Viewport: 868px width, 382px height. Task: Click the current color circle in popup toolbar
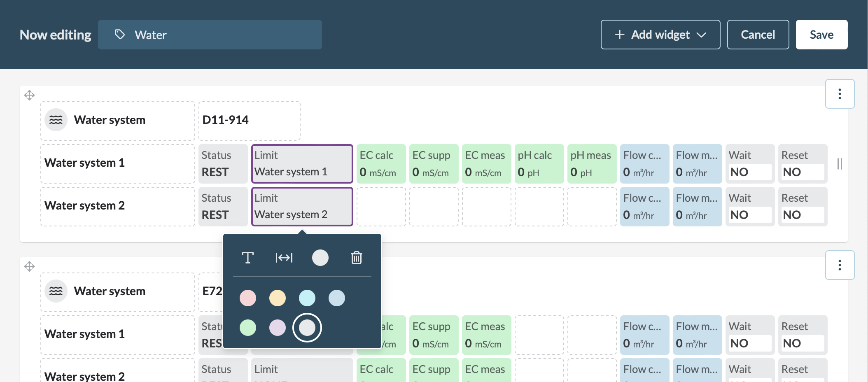pyautogui.click(x=320, y=258)
